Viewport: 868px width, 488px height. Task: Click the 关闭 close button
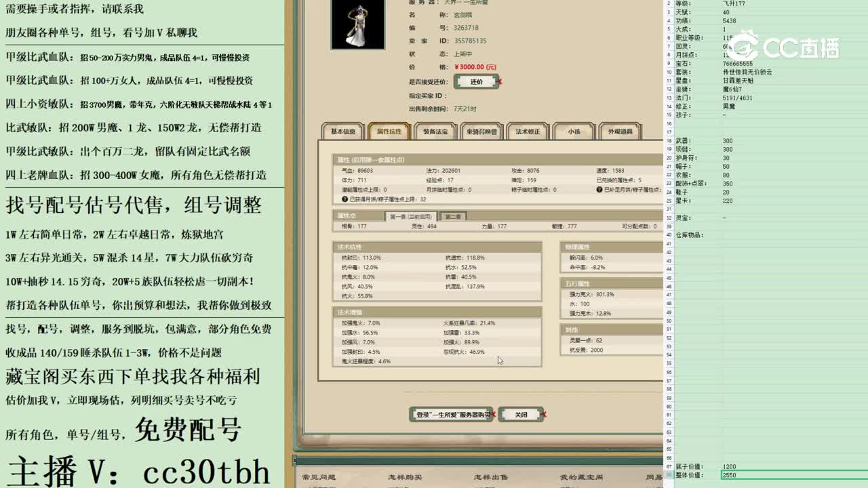pyautogui.click(x=521, y=414)
